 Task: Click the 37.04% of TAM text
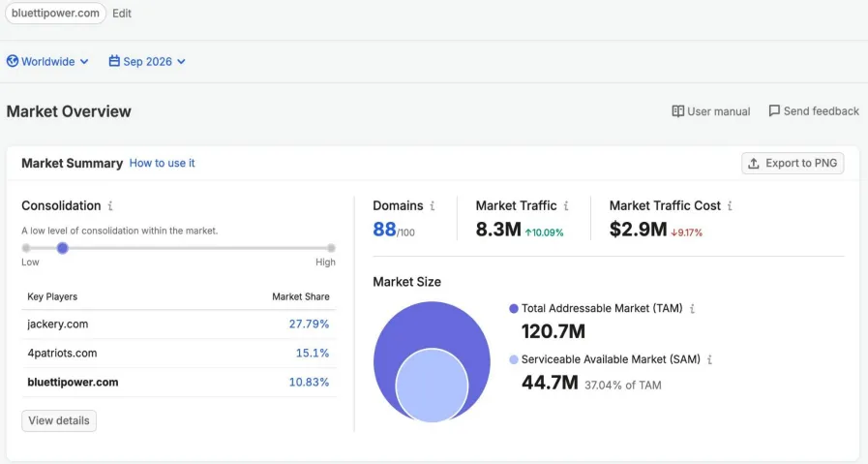tap(623, 386)
